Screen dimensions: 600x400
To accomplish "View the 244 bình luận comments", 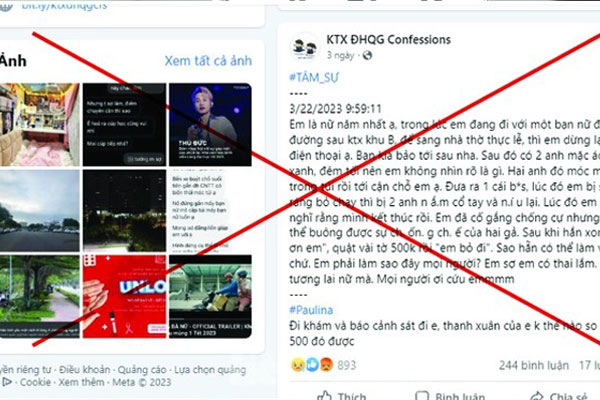I will [x=533, y=366].
